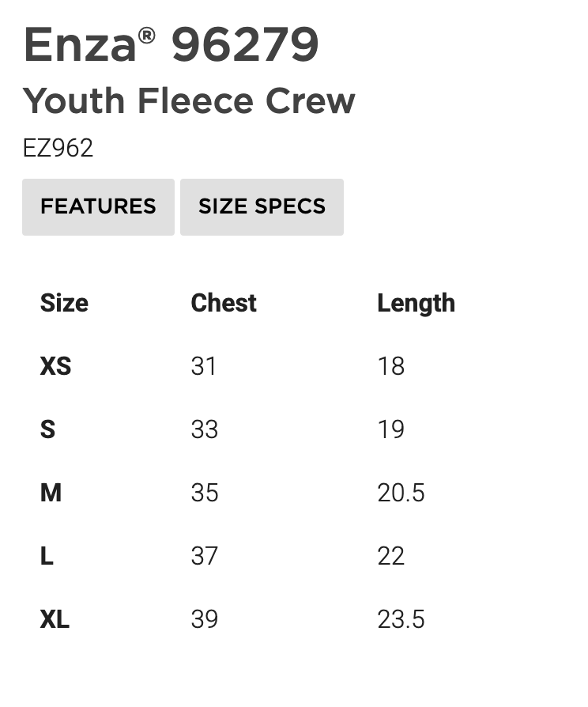Click the chest measurement 31 for XS
This screenshot has width=588, height=707.
coord(204,366)
